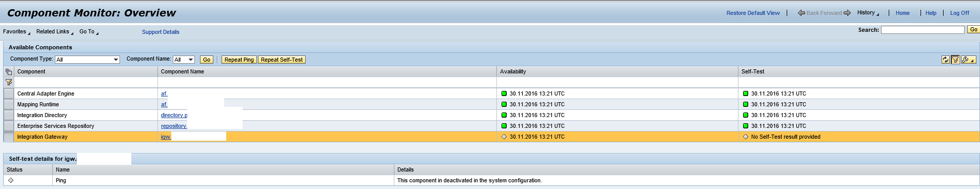Click the table refresh icon
980x189 pixels.
(x=945, y=60)
